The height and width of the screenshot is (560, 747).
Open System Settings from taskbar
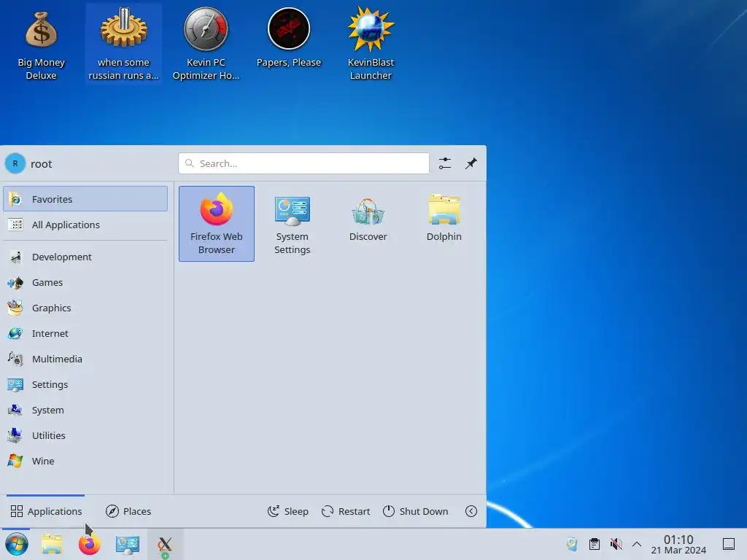pyautogui.click(x=127, y=544)
